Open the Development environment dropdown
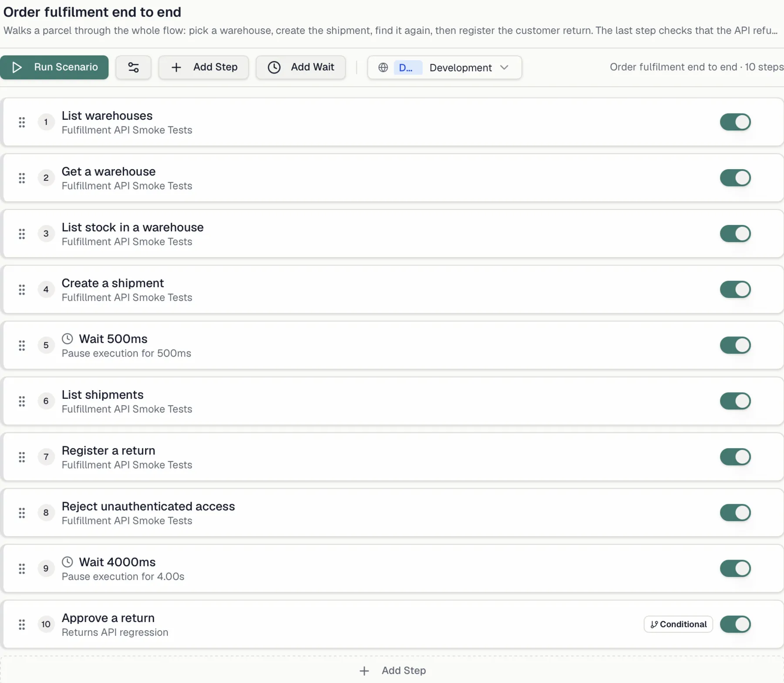The height and width of the screenshot is (683, 784). (444, 68)
